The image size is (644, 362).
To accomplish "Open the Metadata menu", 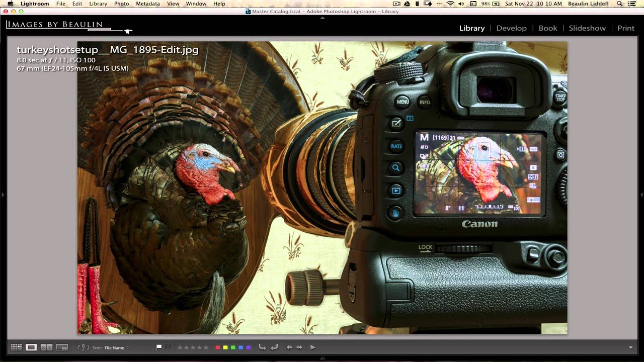I will (x=148, y=4).
